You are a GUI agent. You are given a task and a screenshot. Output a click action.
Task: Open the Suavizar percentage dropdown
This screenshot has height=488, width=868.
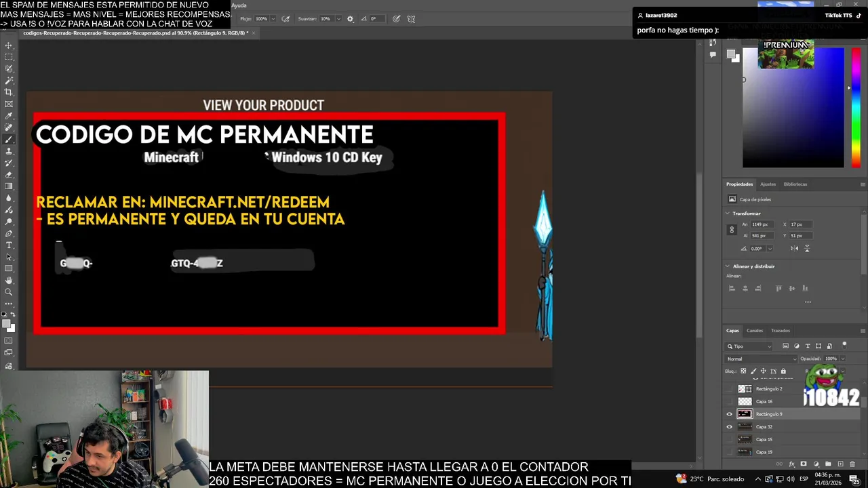(x=337, y=19)
